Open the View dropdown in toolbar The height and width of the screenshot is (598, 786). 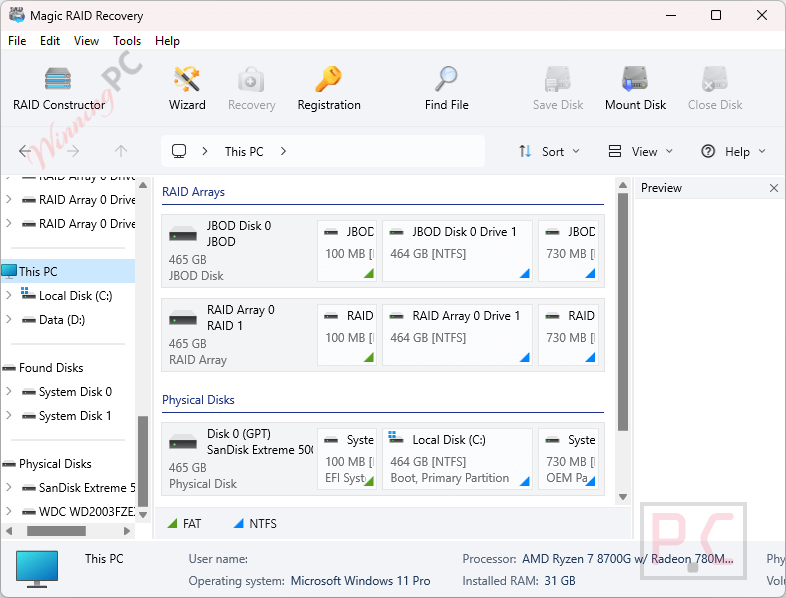point(640,151)
